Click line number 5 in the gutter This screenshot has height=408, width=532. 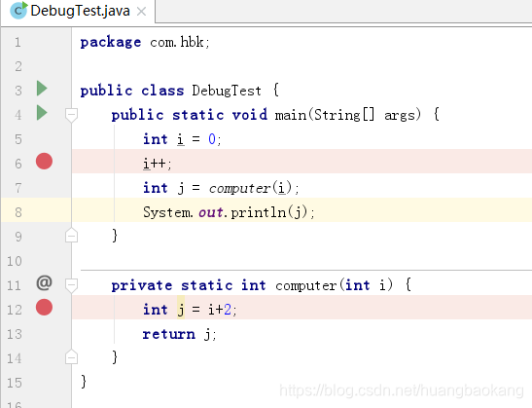18,139
